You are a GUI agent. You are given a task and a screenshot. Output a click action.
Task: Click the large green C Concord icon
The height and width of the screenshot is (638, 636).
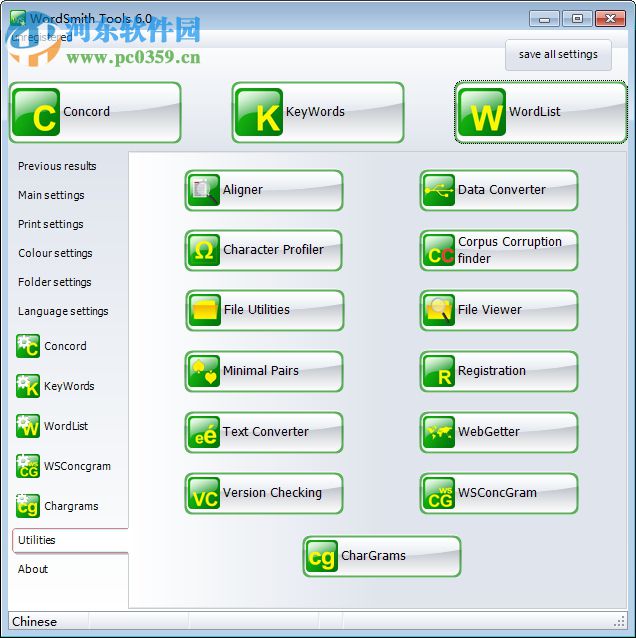click(36, 112)
